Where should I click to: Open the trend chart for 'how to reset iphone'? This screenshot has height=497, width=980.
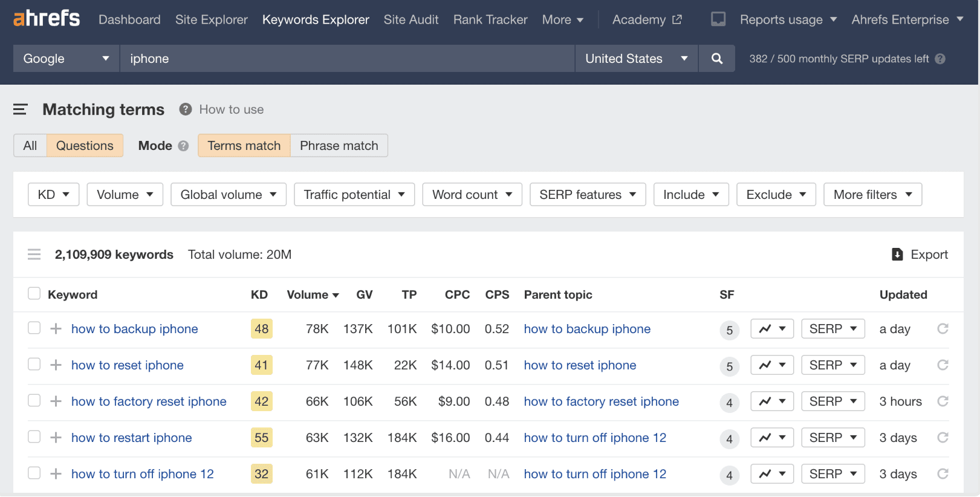coord(772,365)
